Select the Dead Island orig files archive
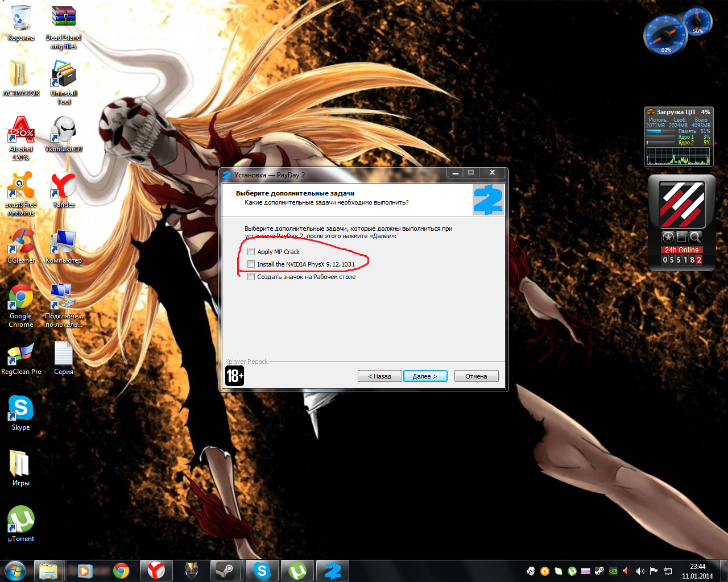Screen dimensions: 728x582 [64, 27]
